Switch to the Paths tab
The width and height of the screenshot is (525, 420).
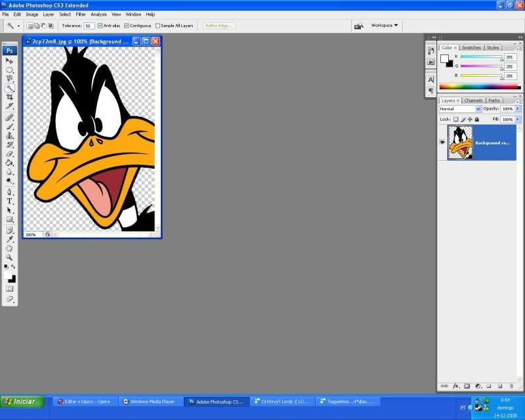click(x=494, y=100)
